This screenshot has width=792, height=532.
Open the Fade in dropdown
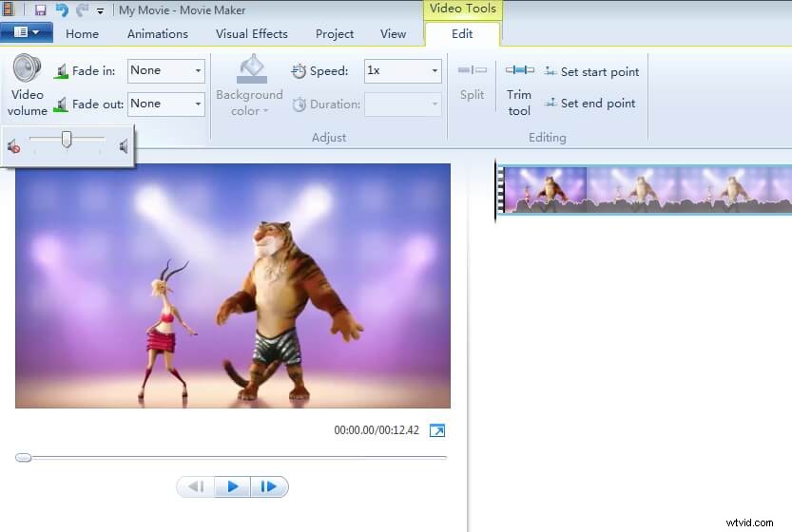click(198, 70)
